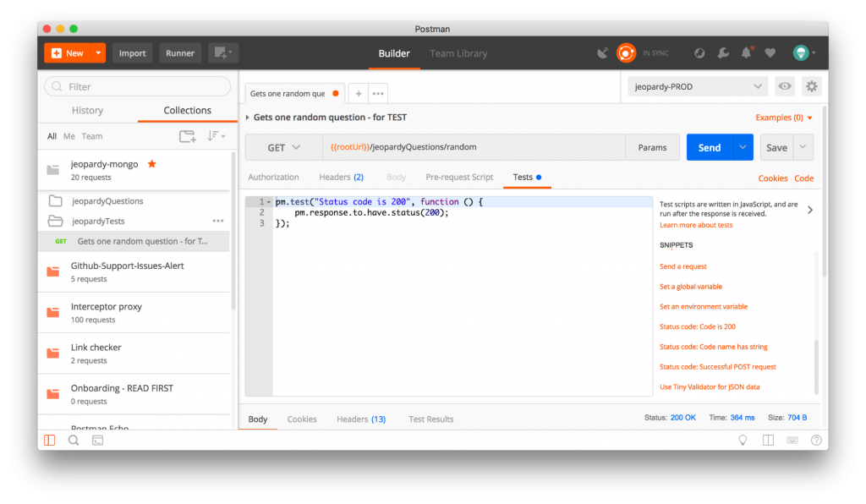The width and height of the screenshot is (866, 504).
Task: Insert Status code: Code is 200 snippet
Action: [x=698, y=326]
